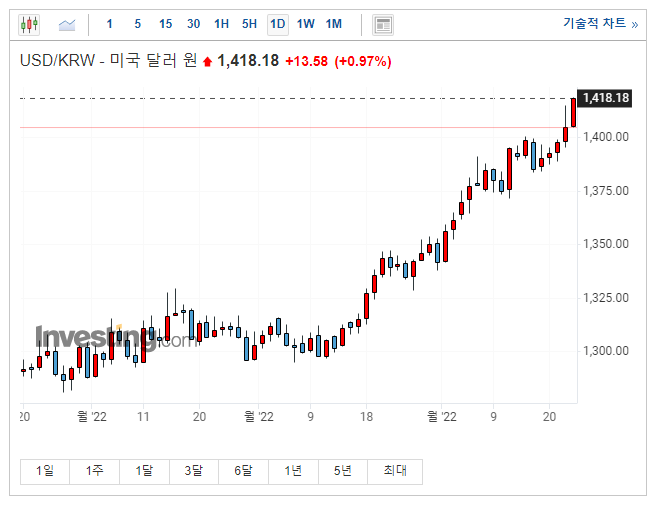Switch to the 1M interval

[x=334, y=24]
